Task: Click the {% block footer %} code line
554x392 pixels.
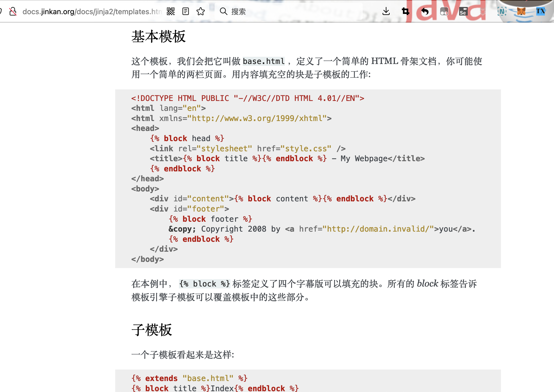Action: (210, 219)
